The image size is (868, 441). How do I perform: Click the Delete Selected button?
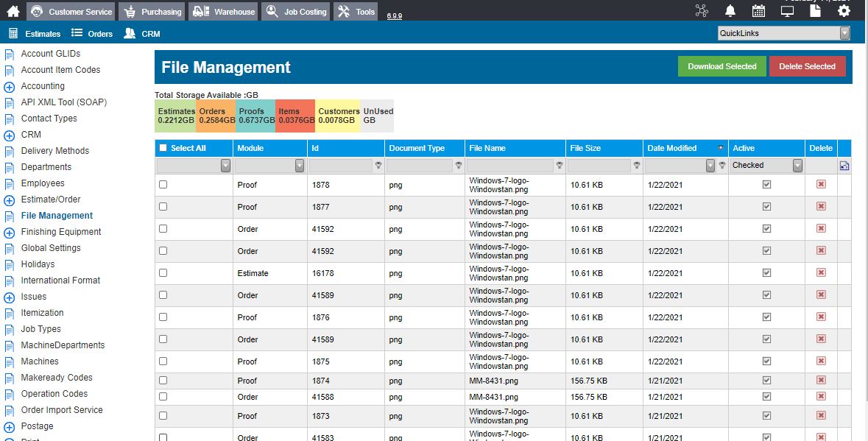click(x=807, y=66)
